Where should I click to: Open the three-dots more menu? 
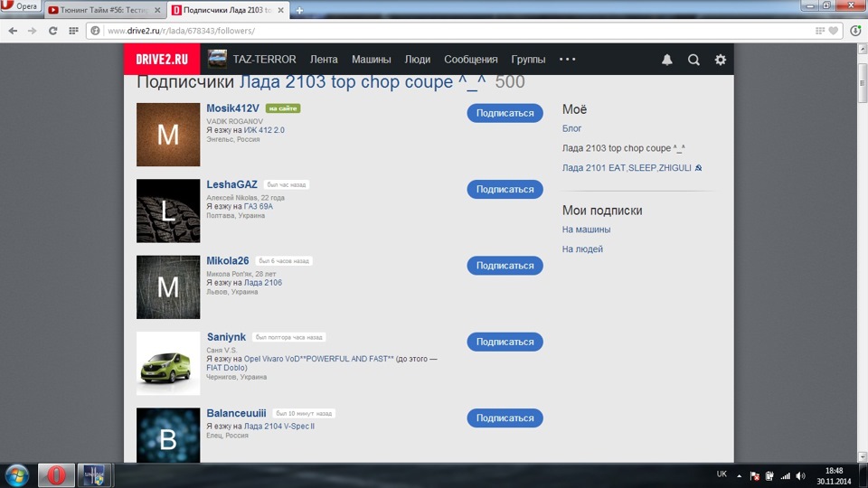(568, 60)
